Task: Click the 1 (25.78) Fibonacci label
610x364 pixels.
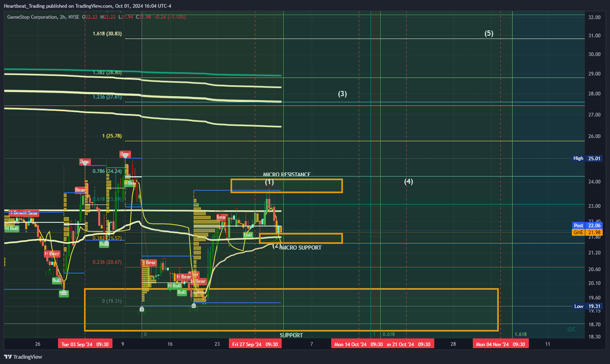Action: tap(112, 136)
